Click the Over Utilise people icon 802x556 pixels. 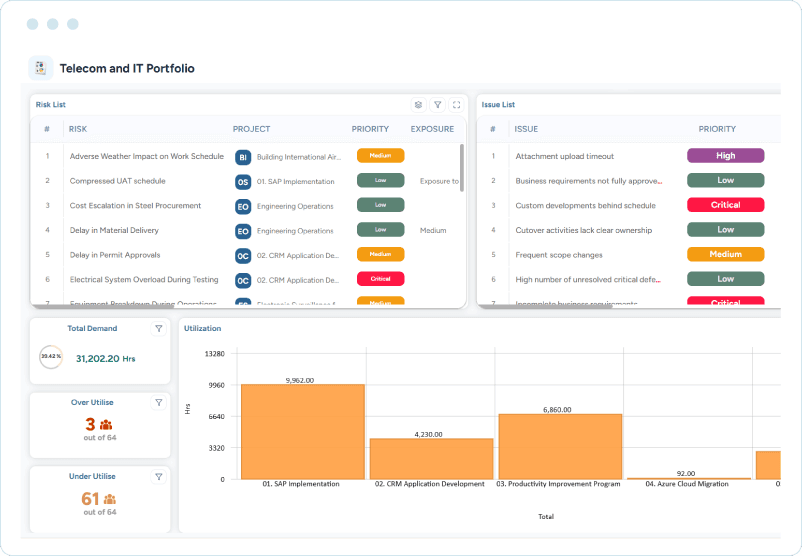coord(106,425)
